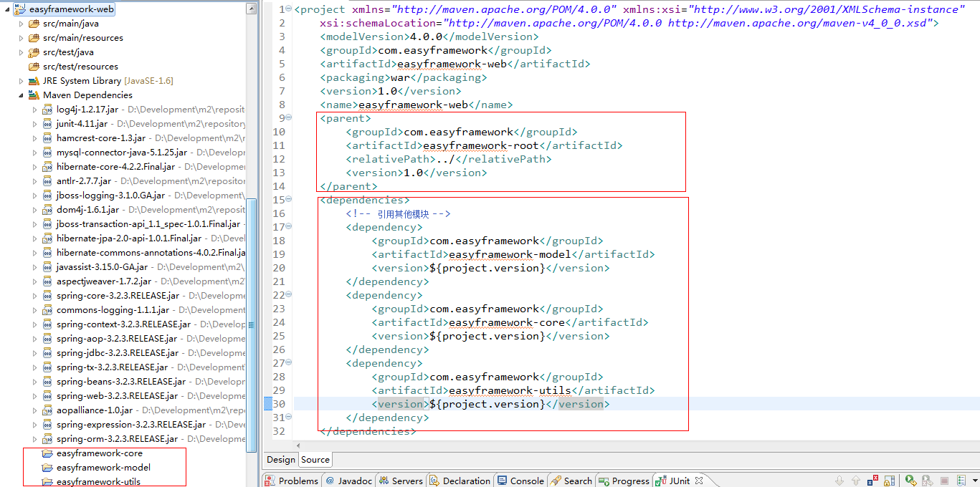Viewport: 980px width, 487px height.
Task: Select the src/test/resources folder
Action: click(80, 67)
